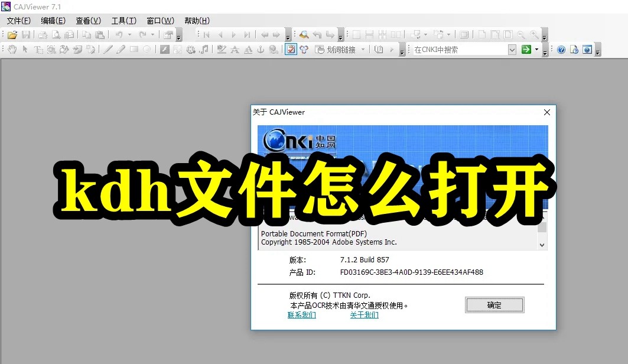Click the next page triangle icon
The width and height of the screenshot is (628, 364).
(234, 35)
